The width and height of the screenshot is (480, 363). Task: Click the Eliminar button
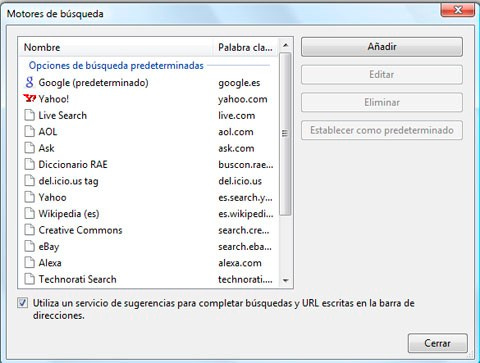point(382,102)
